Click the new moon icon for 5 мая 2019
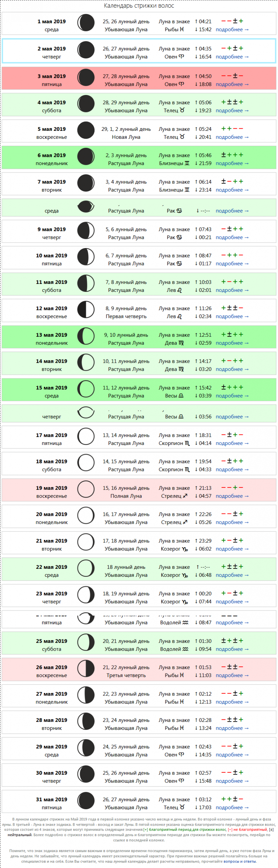This screenshot has height=868, width=278. (x=86, y=130)
